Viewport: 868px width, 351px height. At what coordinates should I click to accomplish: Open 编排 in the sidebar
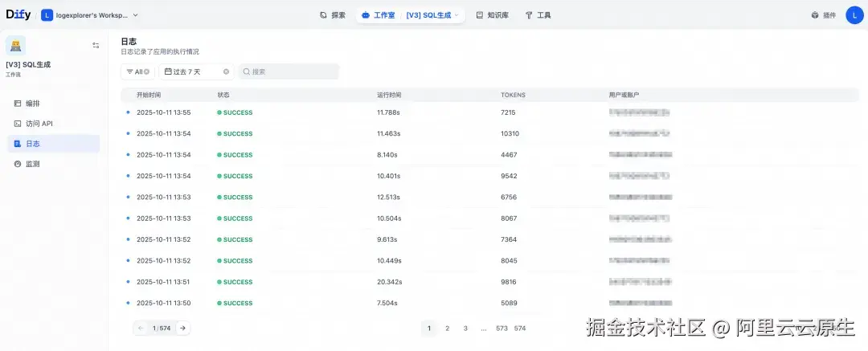(54, 104)
